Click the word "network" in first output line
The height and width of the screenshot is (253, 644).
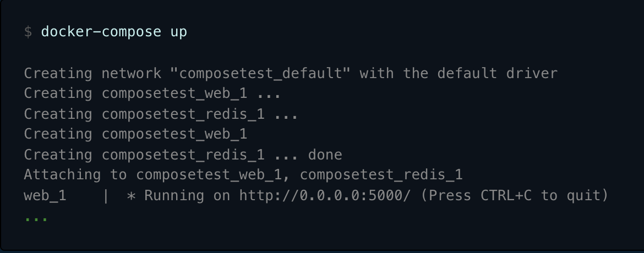(131, 74)
